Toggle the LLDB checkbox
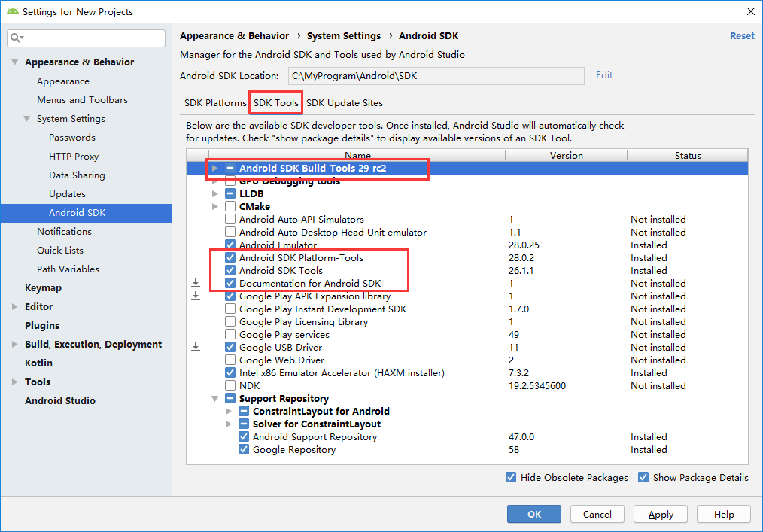Screen dimensions: 763x532 pos(230,193)
